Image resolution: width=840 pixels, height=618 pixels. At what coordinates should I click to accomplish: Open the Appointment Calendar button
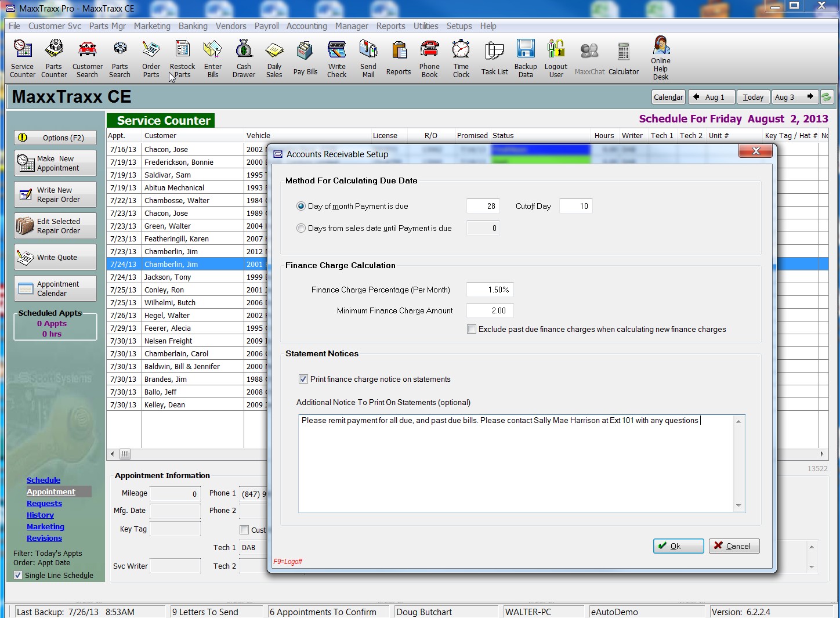[x=55, y=288]
